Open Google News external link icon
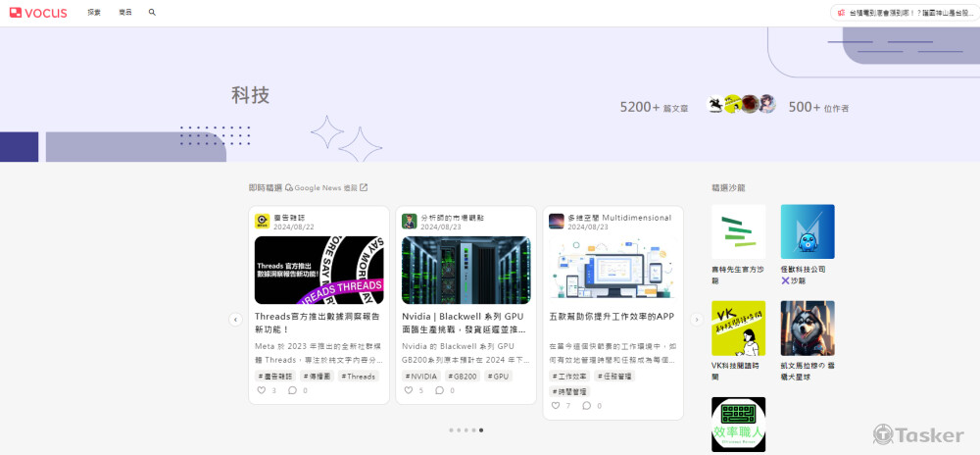 364,187
